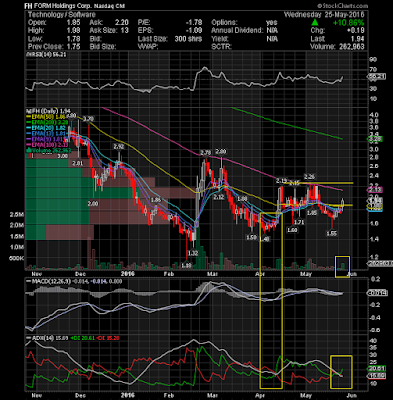Click the 70 level on RSI axis

click(373, 69)
